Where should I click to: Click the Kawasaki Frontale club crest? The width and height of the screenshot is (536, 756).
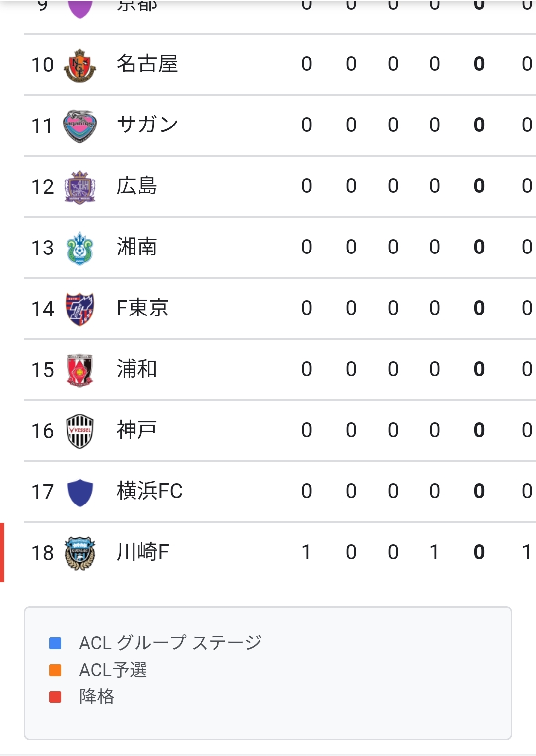tap(79, 553)
